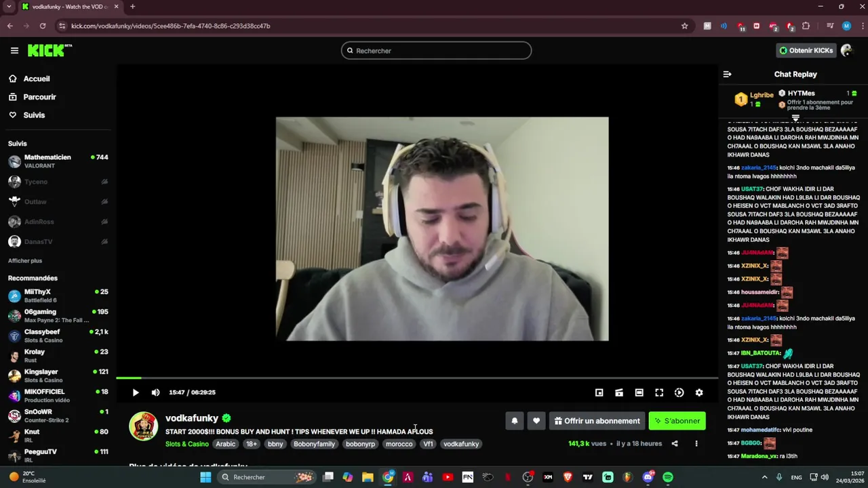Share the video via share icon
This screenshot has height=488, width=868.
coord(675,444)
